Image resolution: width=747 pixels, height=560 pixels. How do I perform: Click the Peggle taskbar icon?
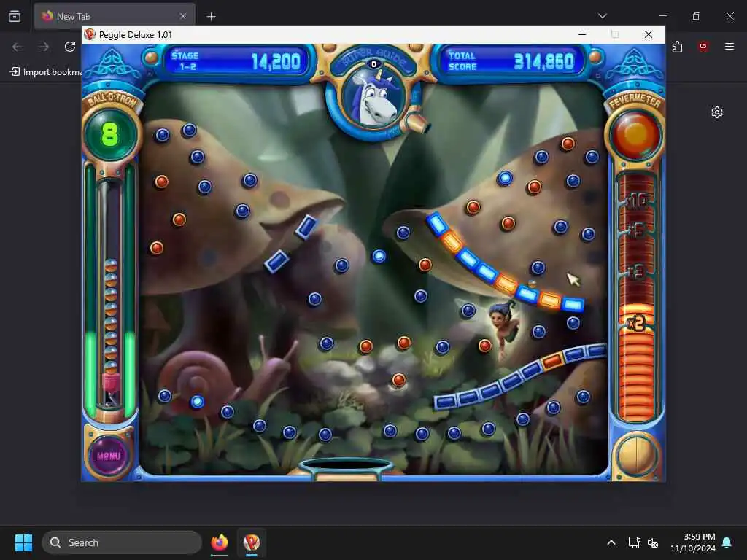(252, 542)
